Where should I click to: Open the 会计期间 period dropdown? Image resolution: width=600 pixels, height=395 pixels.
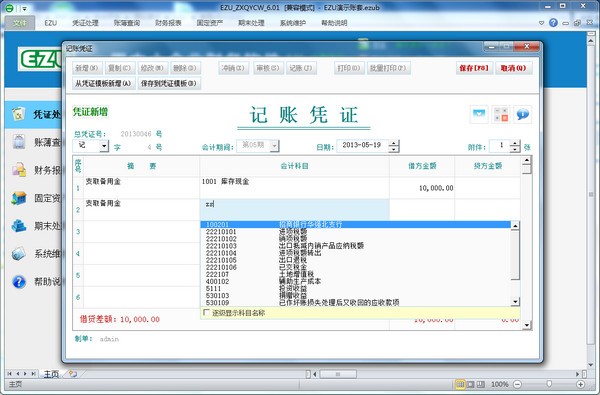[274, 145]
